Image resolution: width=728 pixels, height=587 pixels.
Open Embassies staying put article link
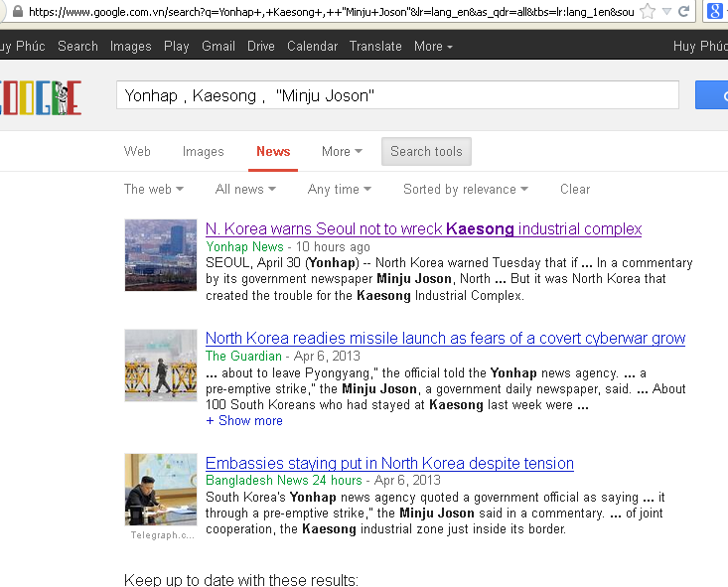pyautogui.click(x=389, y=464)
